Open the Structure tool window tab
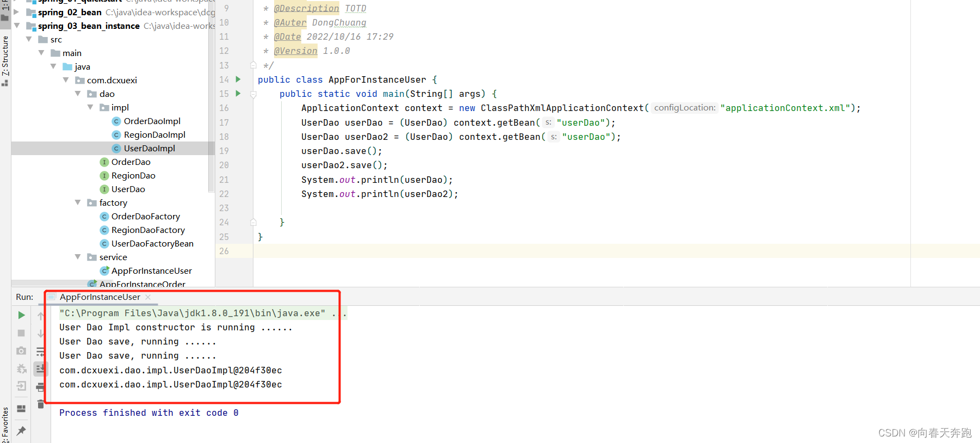This screenshot has height=443, width=980. tap(5, 60)
